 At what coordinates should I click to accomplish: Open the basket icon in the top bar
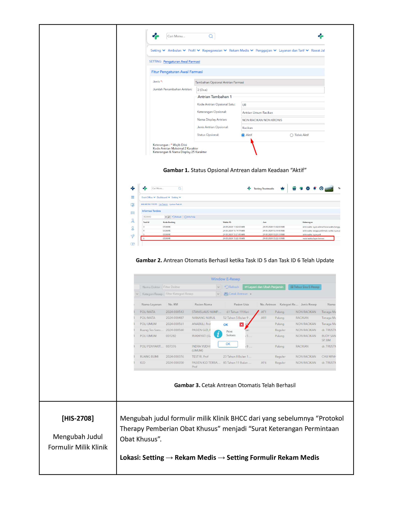pos(294,188)
